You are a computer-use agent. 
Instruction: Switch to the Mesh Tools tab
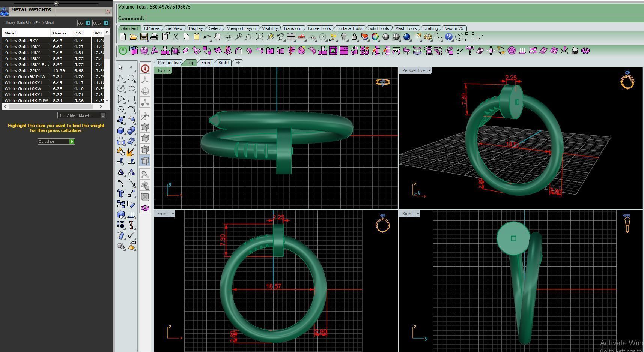coord(406,28)
